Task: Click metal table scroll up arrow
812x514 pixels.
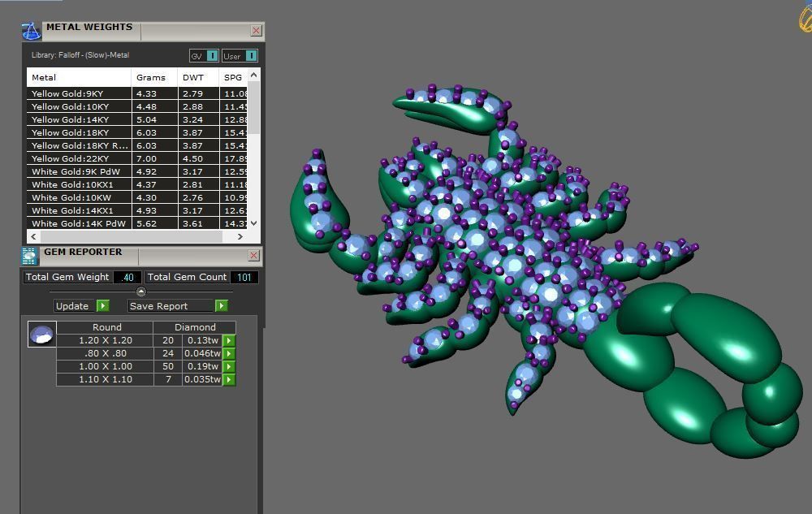Action: (253, 75)
